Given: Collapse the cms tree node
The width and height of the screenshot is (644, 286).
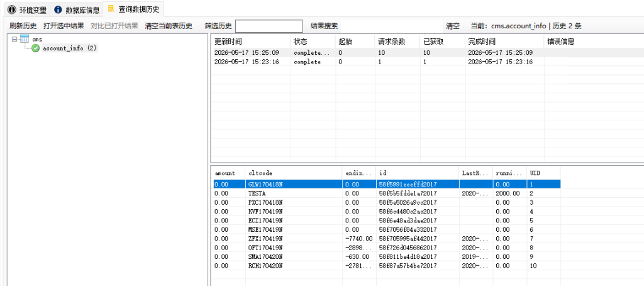Looking at the screenshot, I should pos(15,39).
